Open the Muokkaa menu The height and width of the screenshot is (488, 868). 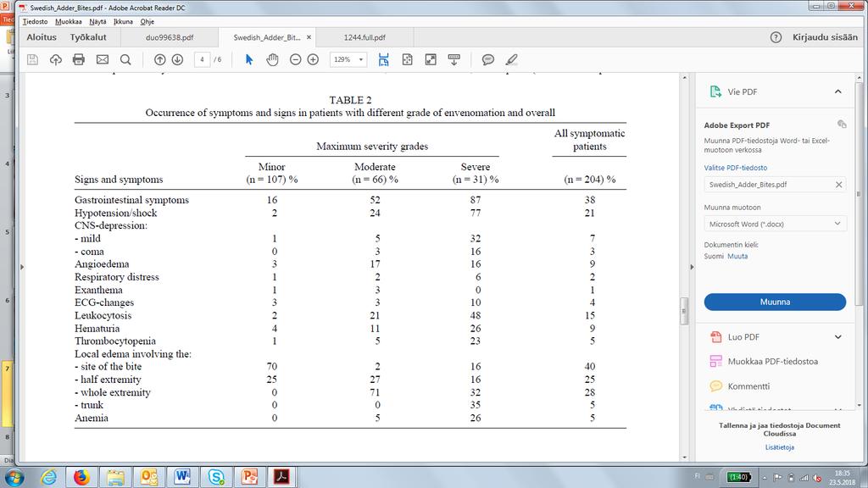[69, 21]
